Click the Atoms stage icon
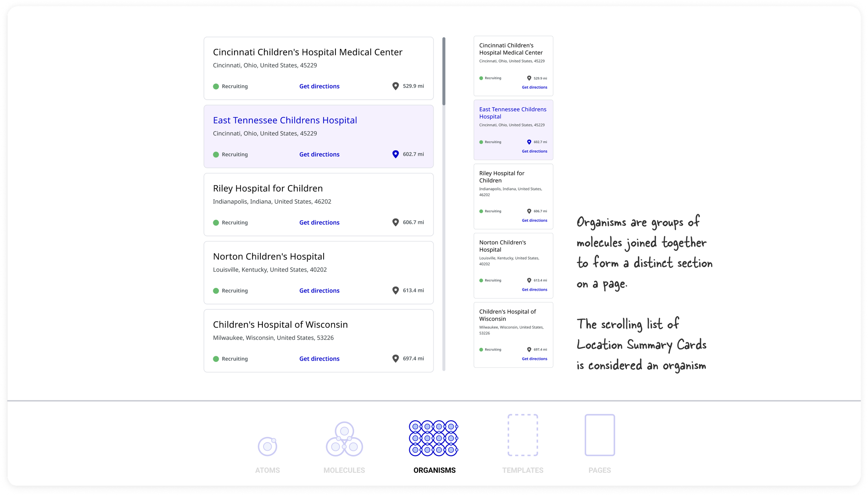 tap(267, 446)
